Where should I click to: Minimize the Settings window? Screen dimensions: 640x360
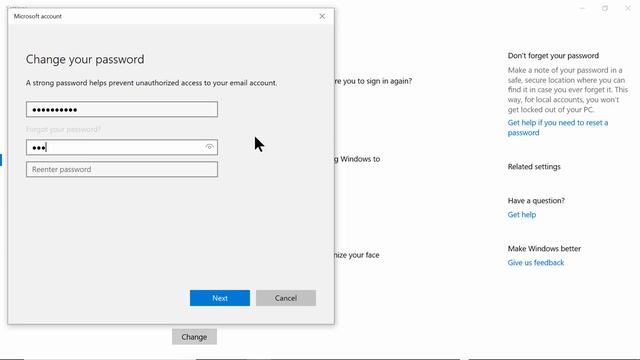pos(582,8)
